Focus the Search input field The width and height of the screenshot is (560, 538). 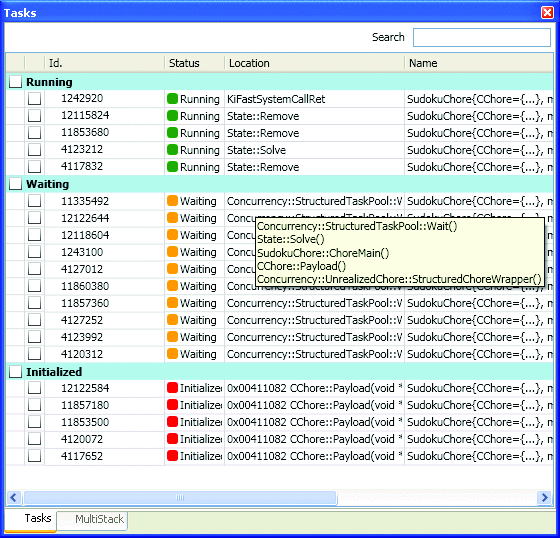482,37
